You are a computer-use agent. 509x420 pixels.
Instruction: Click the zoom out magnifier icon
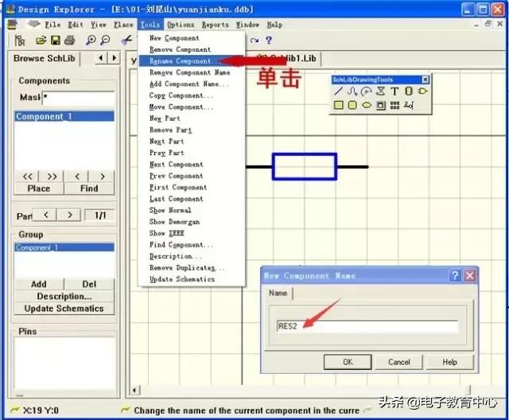[x=105, y=41]
